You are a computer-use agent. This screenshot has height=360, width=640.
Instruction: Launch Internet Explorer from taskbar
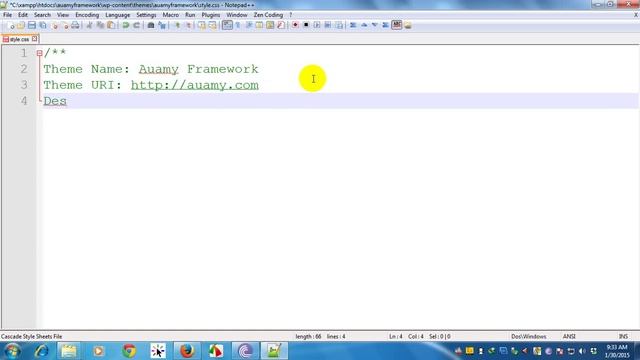tap(41, 351)
